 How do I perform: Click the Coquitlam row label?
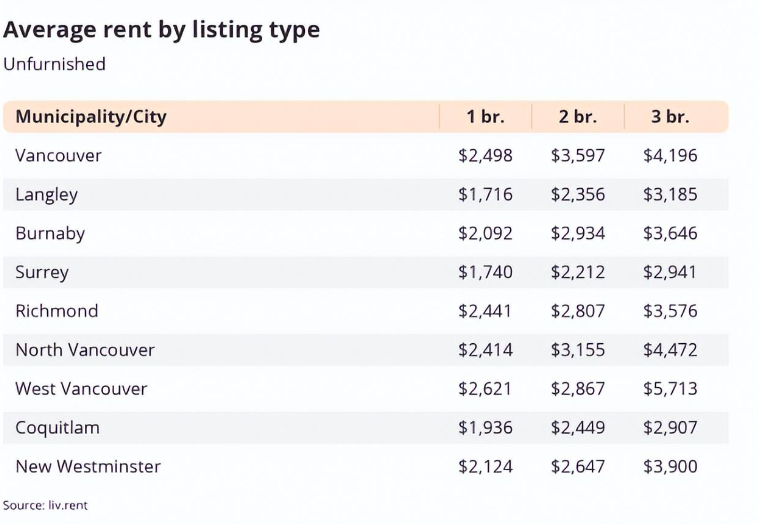point(58,428)
